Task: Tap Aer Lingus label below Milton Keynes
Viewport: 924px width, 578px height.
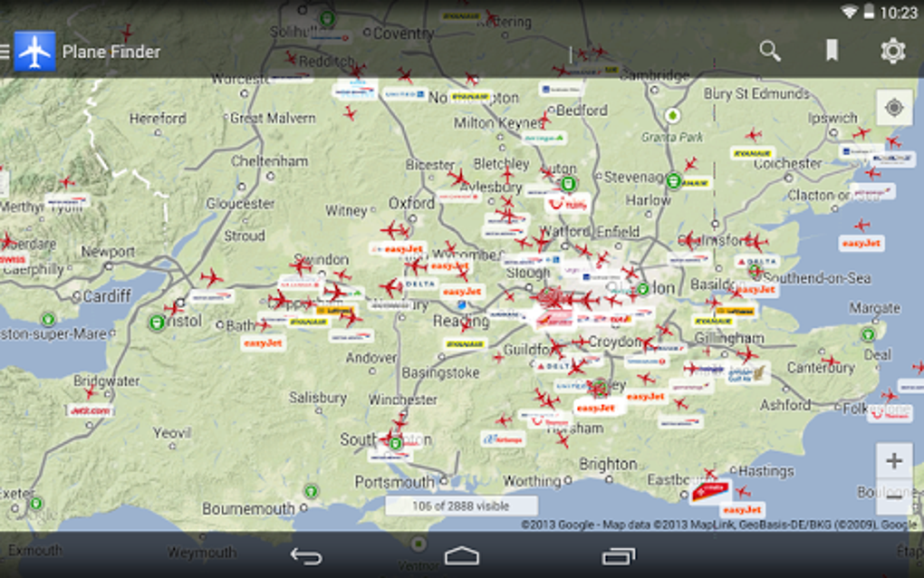Action: (x=544, y=138)
